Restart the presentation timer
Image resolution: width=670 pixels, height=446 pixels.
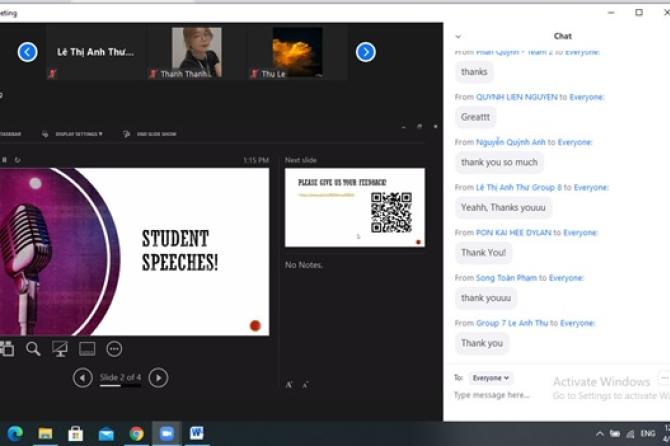pyautogui.click(x=17, y=160)
